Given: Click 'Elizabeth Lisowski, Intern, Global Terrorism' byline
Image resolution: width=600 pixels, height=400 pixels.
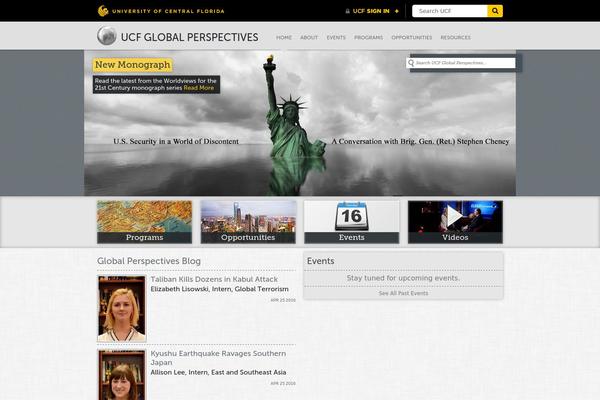Looking at the screenshot, I should (220, 289).
